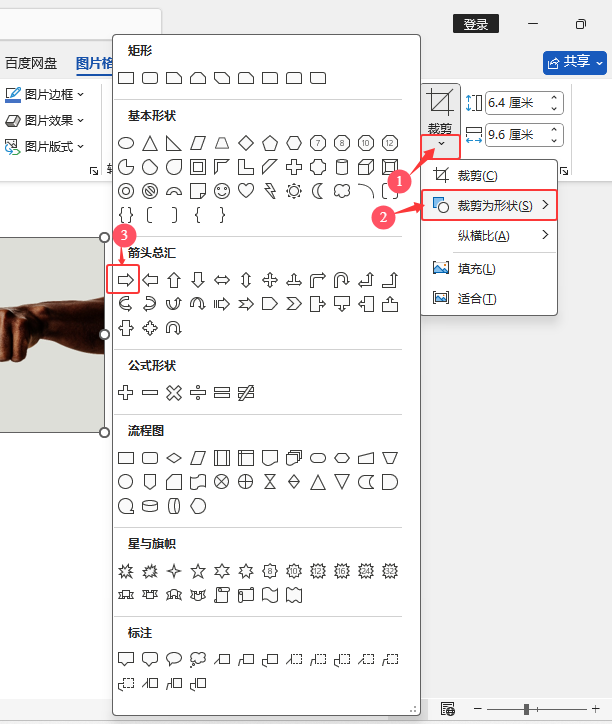Click the height field showing 6.4 厘米
Image resolution: width=612 pixels, height=724 pixels.
point(524,103)
